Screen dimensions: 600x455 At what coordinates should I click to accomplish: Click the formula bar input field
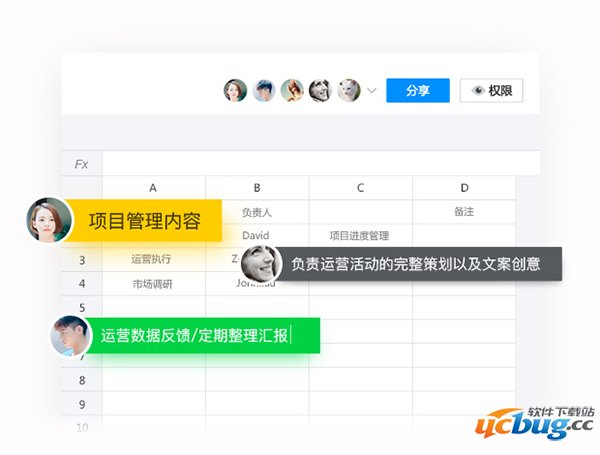[x=310, y=164]
